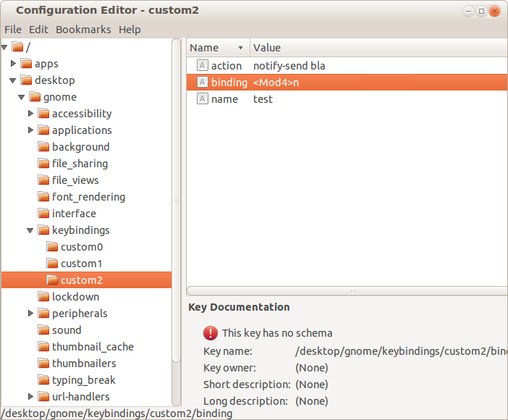The width and height of the screenshot is (508, 420).
Task: Click the peripherals folder icon
Action: coord(43,314)
